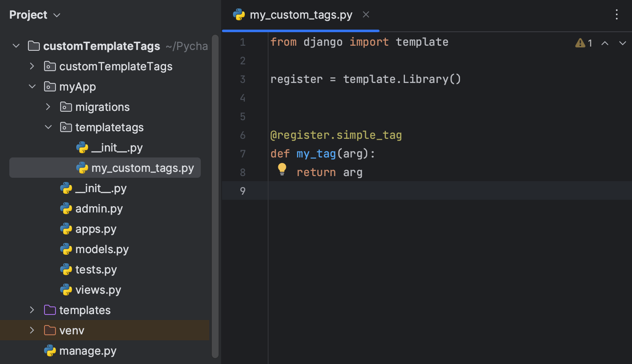632x364 pixels.
Task: Select the highlighted venv folder
Action: pos(72,330)
